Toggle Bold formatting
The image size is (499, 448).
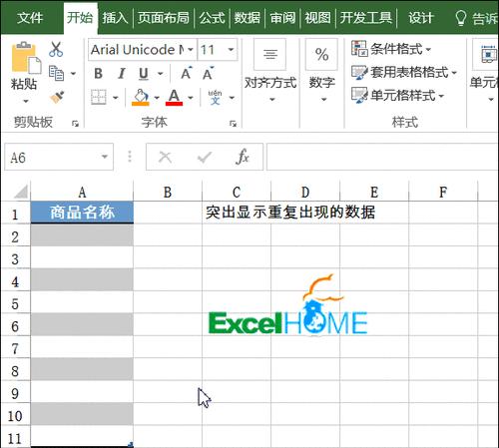coord(98,73)
